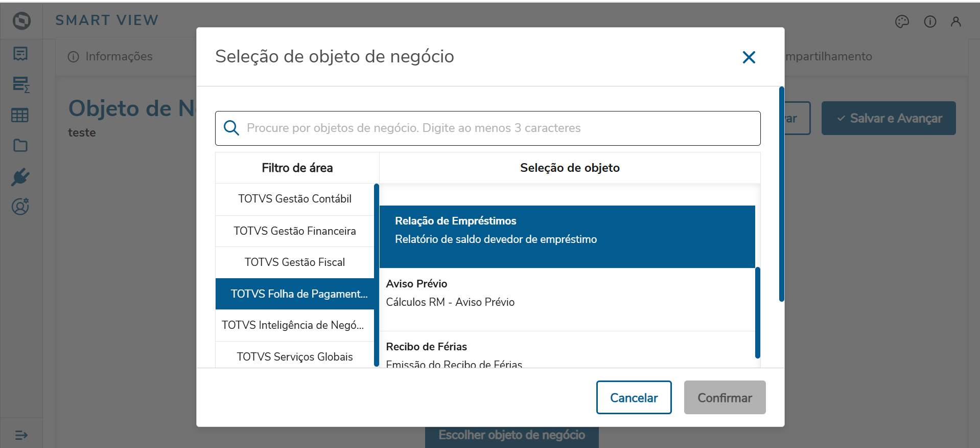Select the Aviso Prévio object
Viewport: 980px width, 448px height.
(x=567, y=300)
